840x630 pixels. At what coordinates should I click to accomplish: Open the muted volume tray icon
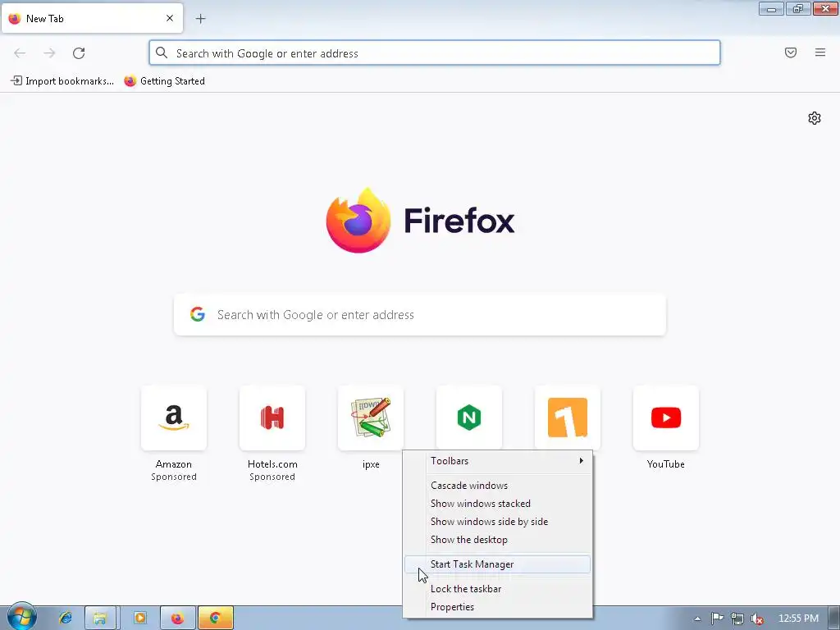(x=757, y=619)
